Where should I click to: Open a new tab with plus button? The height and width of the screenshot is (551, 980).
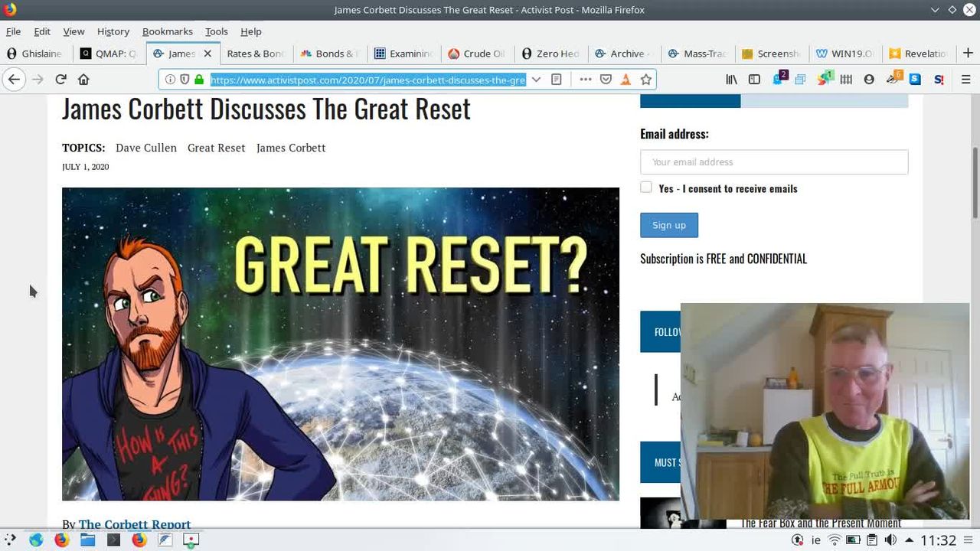(968, 54)
